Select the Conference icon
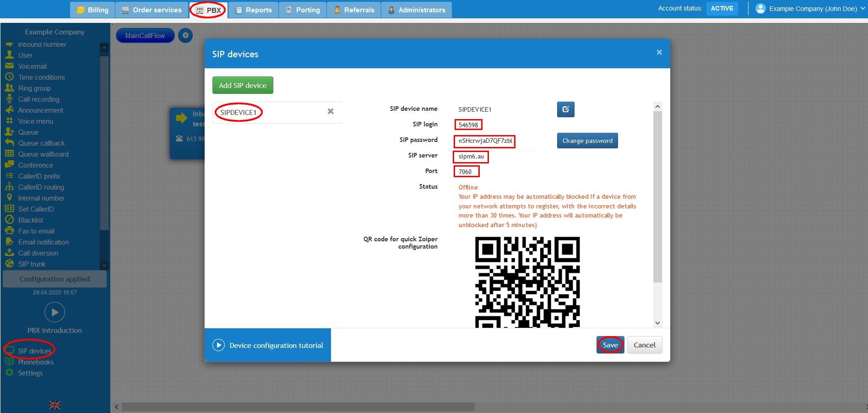This screenshot has height=413, width=868. [x=9, y=165]
